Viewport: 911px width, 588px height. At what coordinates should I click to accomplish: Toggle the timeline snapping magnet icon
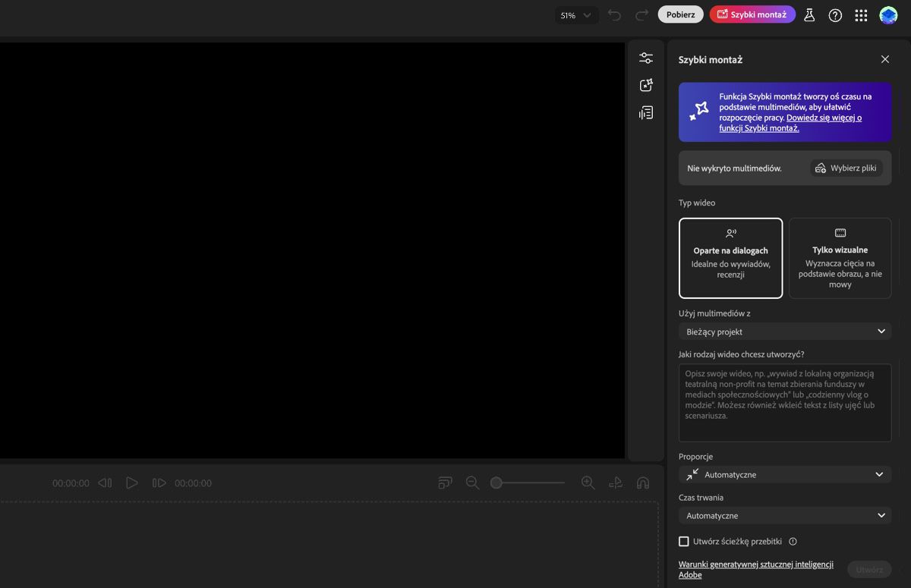643,483
